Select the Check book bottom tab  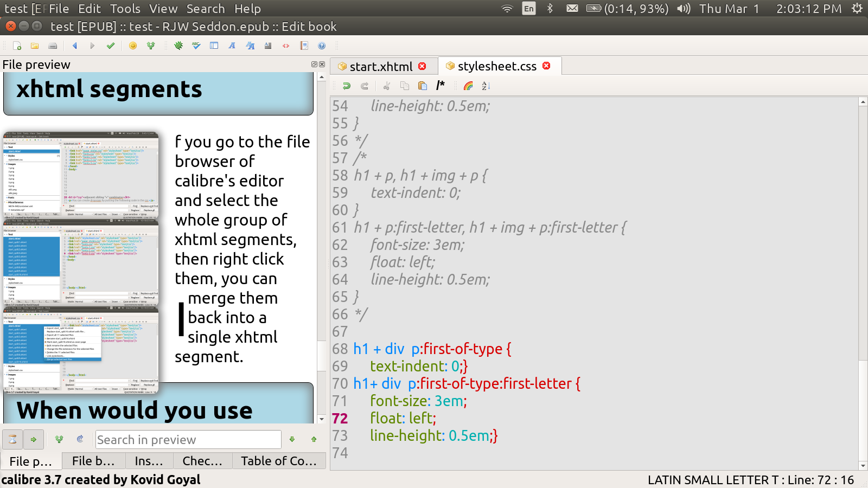pyautogui.click(x=203, y=461)
